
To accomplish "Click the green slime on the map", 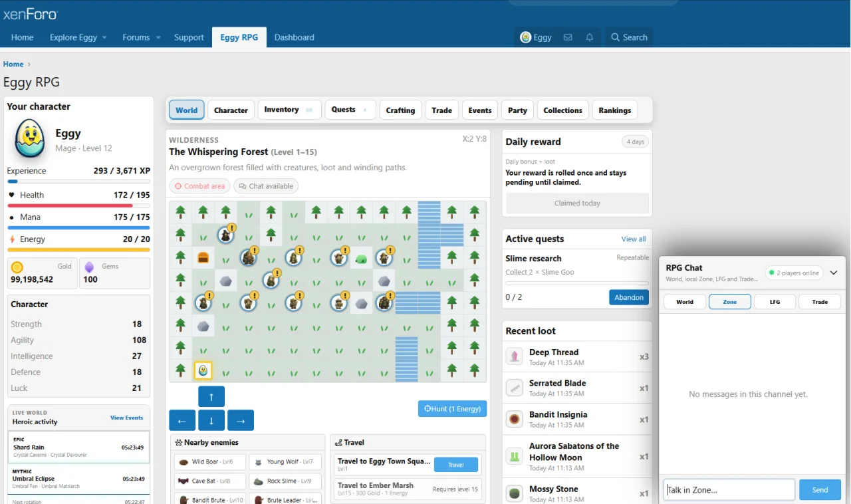I will (362, 258).
